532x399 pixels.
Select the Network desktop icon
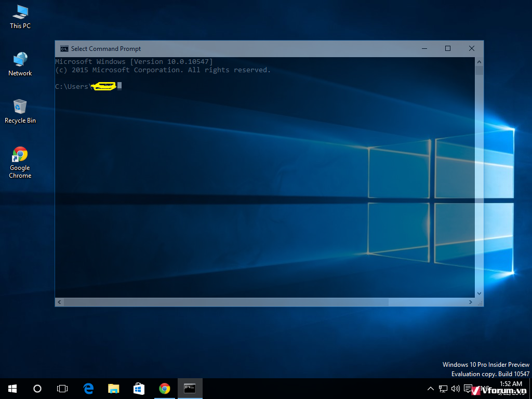pyautogui.click(x=20, y=64)
